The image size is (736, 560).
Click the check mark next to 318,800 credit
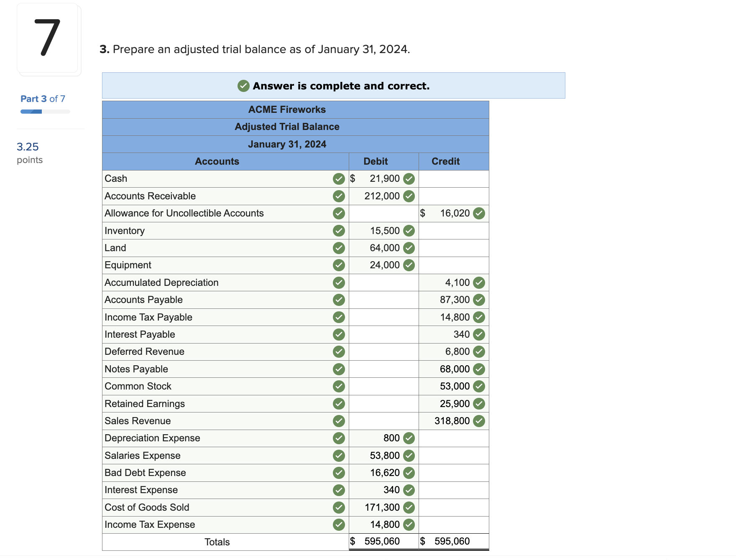479,421
